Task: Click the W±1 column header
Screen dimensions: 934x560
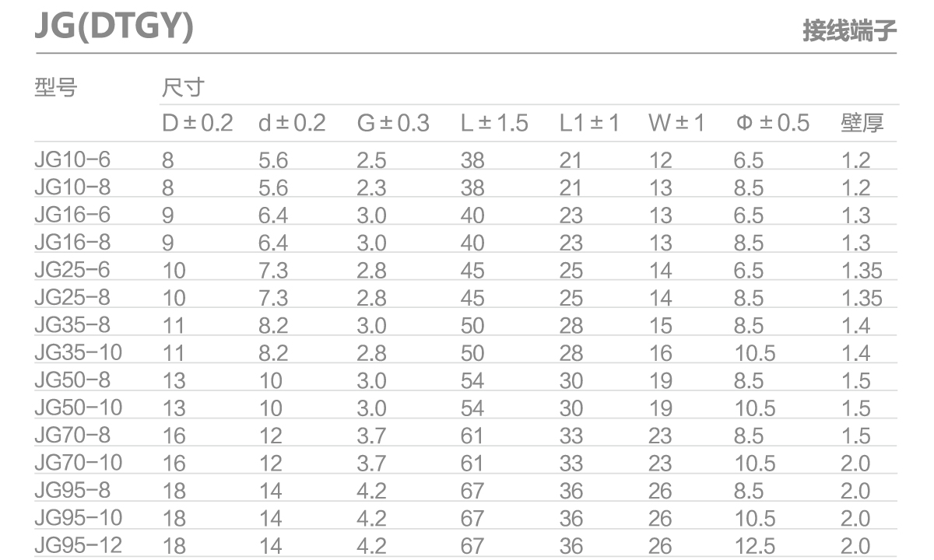Action: pyautogui.click(x=676, y=123)
